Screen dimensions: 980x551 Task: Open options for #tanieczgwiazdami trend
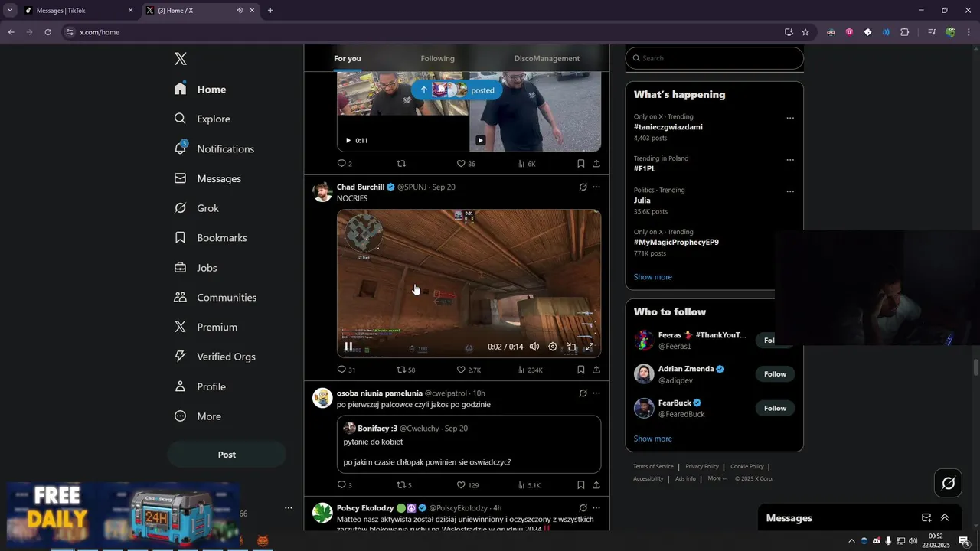790,118
